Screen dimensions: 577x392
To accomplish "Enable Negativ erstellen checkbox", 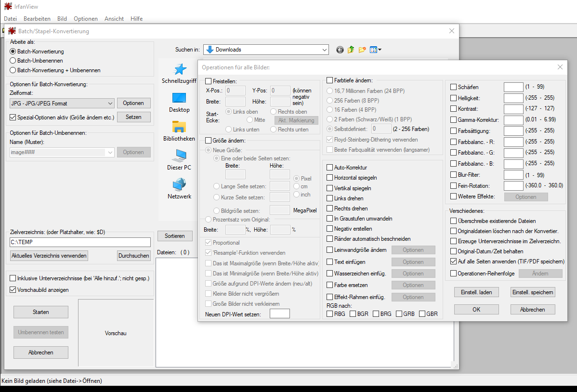I will pyautogui.click(x=330, y=229).
